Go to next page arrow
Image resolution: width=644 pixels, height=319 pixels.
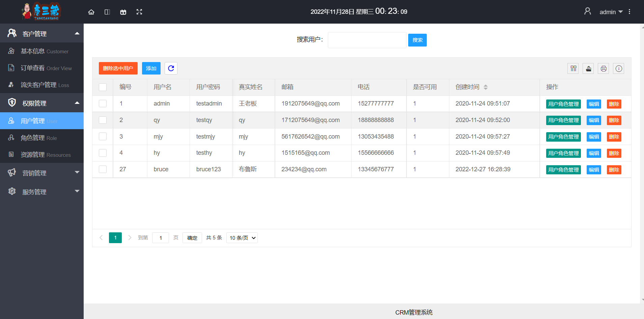130,238
